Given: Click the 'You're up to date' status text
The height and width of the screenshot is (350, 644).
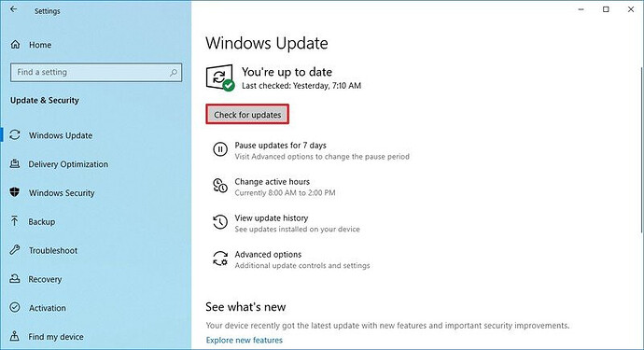Looking at the screenshot, I should point(287,72).
